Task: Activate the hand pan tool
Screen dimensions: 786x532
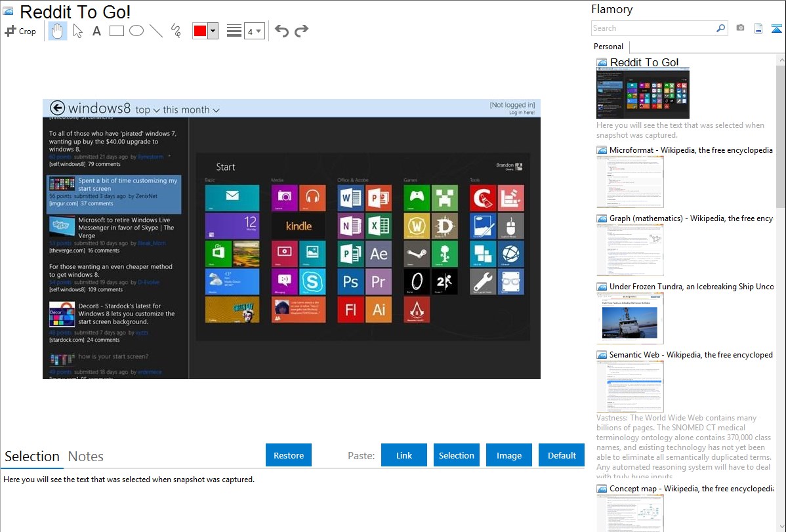Action: coord(58,31)
